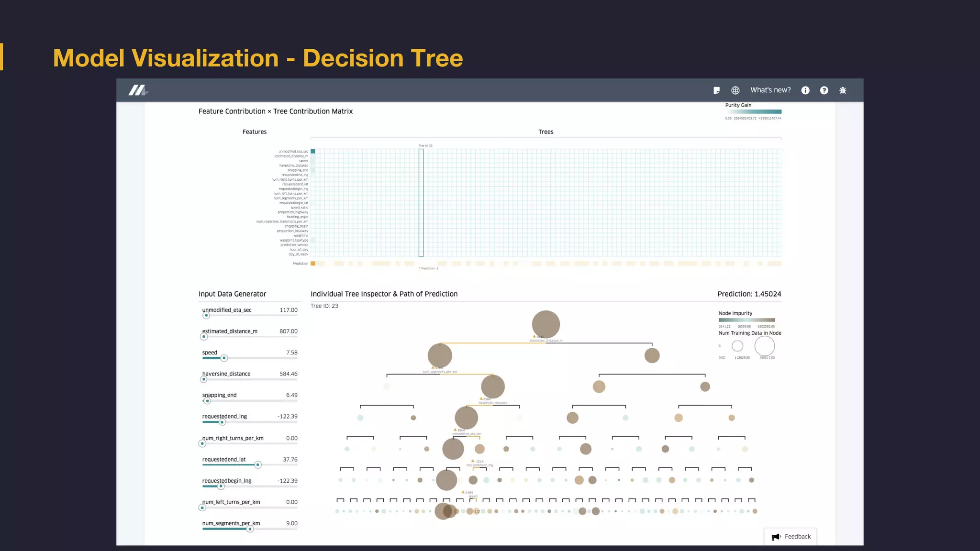Click the bug report icon
980x551 pixels.
click(x=843, y=90)
